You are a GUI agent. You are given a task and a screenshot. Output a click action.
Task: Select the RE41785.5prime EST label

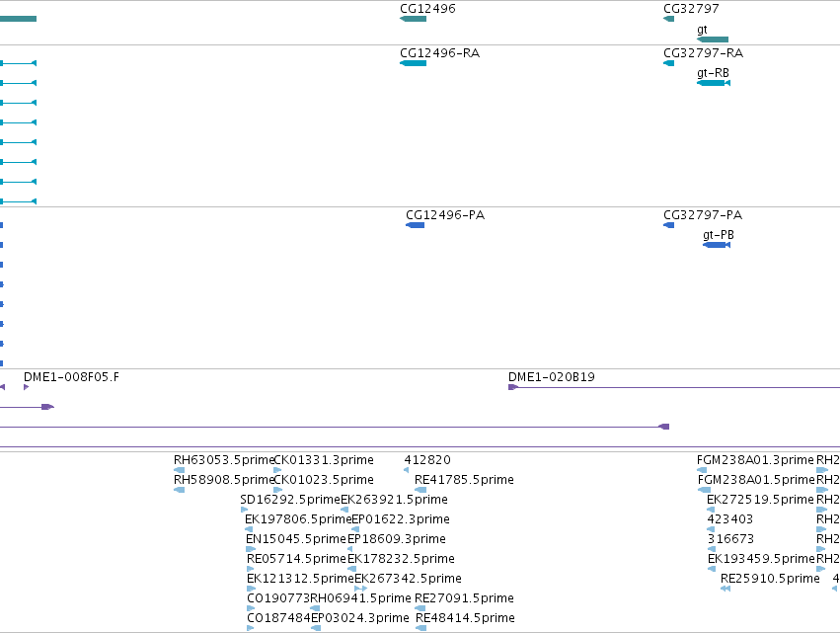tap(465, 480)
